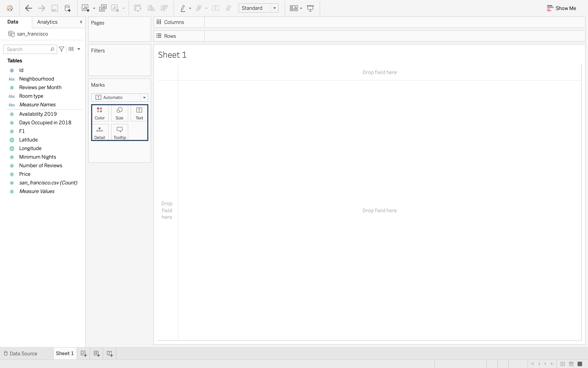This screenshot has width=588, height=368.
Task: Open Clear Sheet dropdown arrow
Action: (x=124, y=9)
